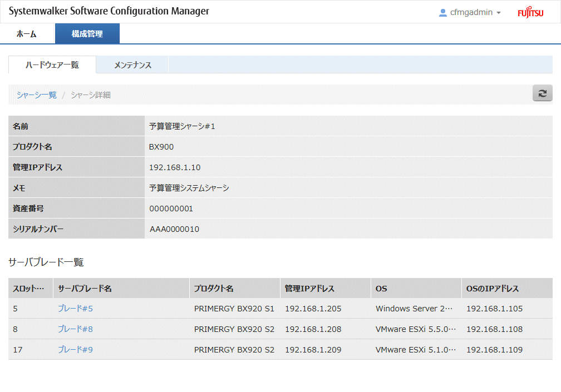Click the refresh icon button
The width and height of the screenshot is (561, 392).
click(543, 93)
